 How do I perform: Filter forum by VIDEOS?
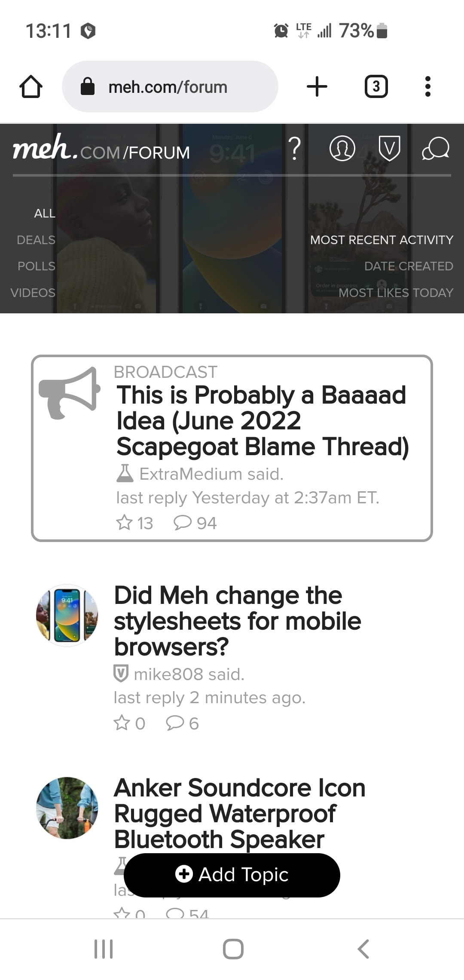tap(33, 293)
